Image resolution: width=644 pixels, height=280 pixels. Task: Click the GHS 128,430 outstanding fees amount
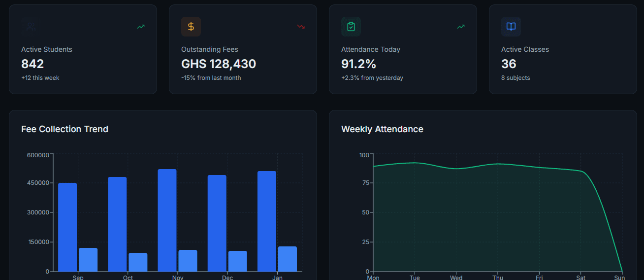click(219, 64)
